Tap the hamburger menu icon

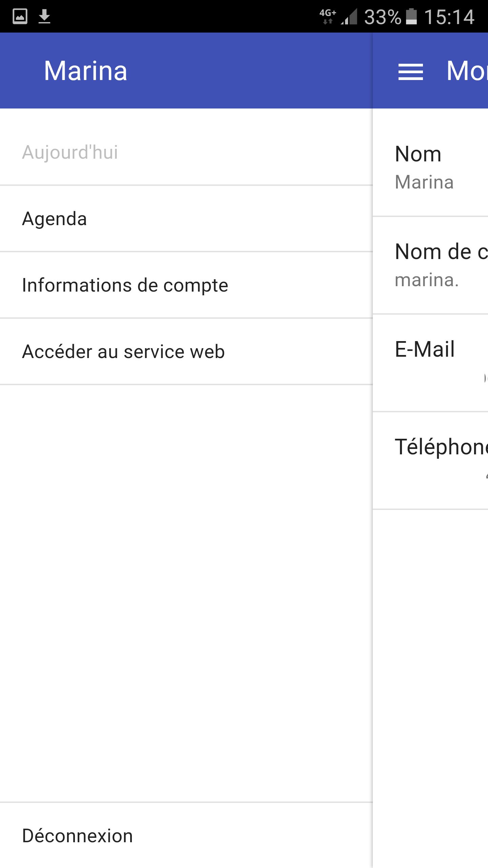coord(410,72)
